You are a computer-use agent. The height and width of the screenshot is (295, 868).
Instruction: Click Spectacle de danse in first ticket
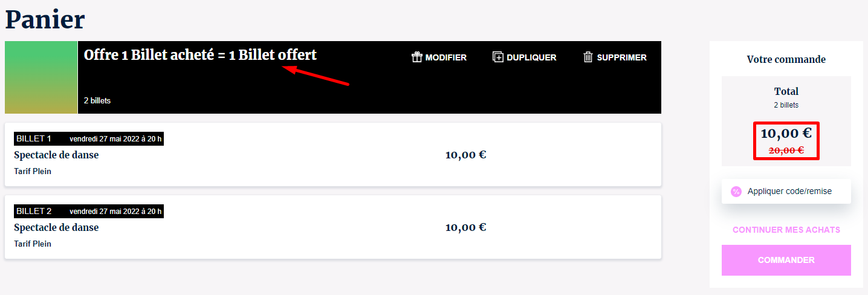point(56,155)
